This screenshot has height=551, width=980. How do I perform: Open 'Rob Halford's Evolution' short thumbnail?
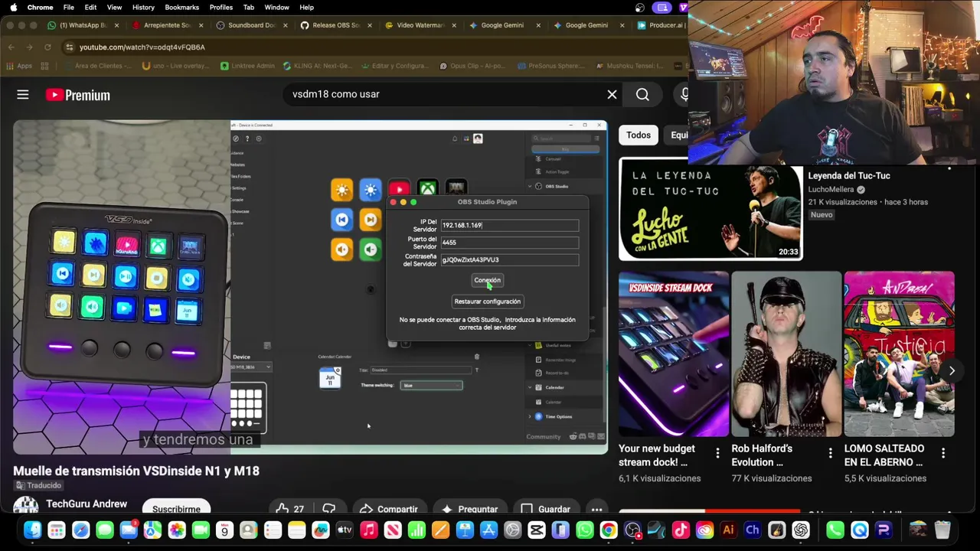coord(786,354)
